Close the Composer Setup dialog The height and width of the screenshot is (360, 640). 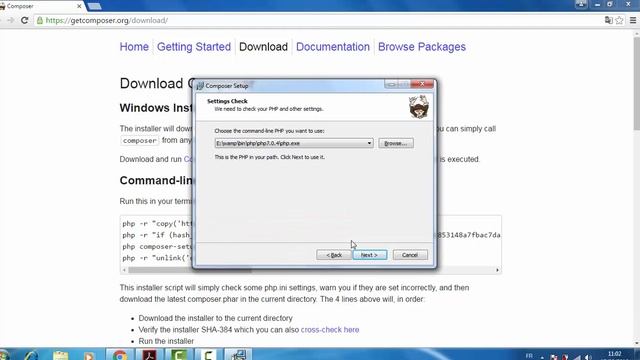click(422, 84)
